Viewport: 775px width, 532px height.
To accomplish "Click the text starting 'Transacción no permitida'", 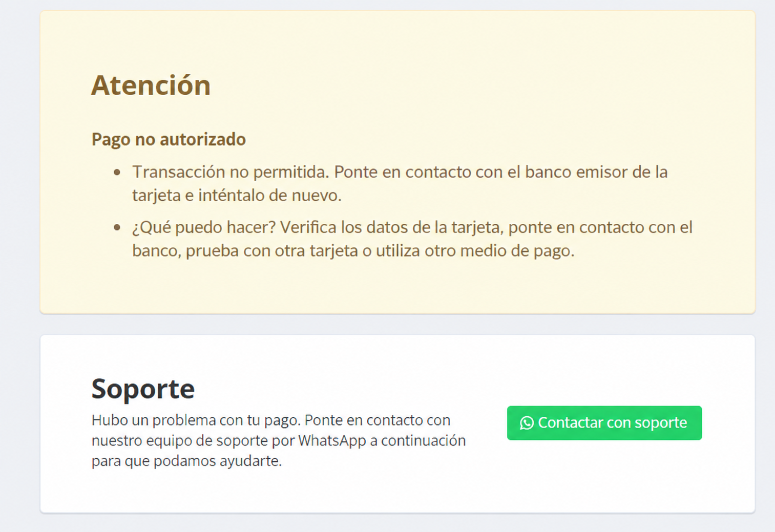I will (x=400, y=183).
